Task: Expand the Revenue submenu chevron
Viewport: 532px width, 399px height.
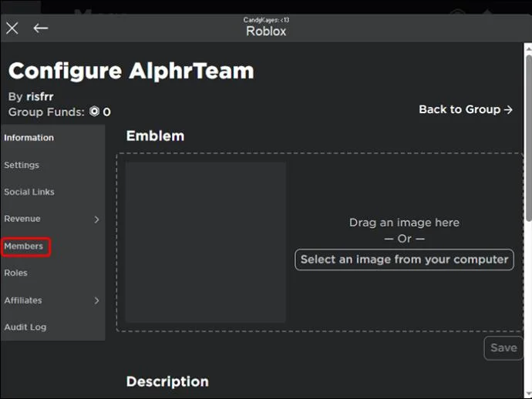Action: tap(96, 220)
